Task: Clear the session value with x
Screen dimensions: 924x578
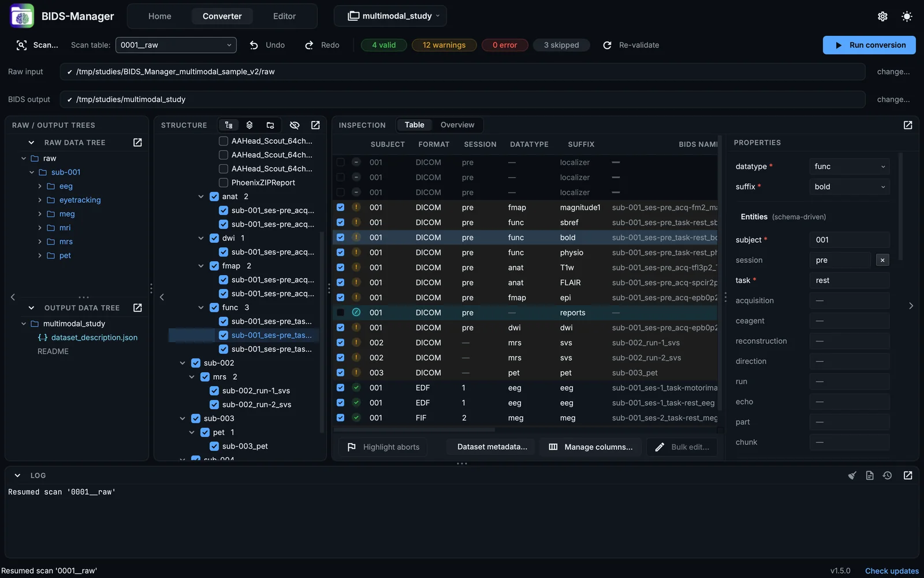Action: (x=882, y=260)
